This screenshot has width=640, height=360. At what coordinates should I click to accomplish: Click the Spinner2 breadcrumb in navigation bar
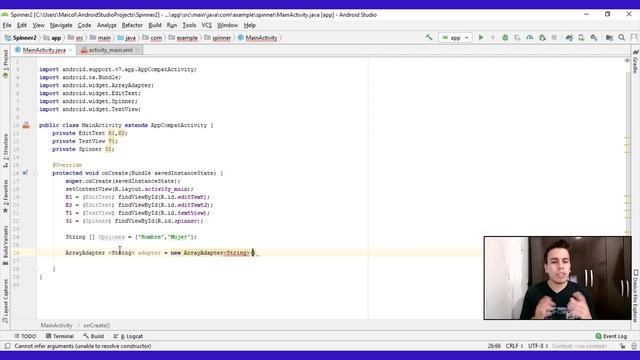(x=21, y=38)
